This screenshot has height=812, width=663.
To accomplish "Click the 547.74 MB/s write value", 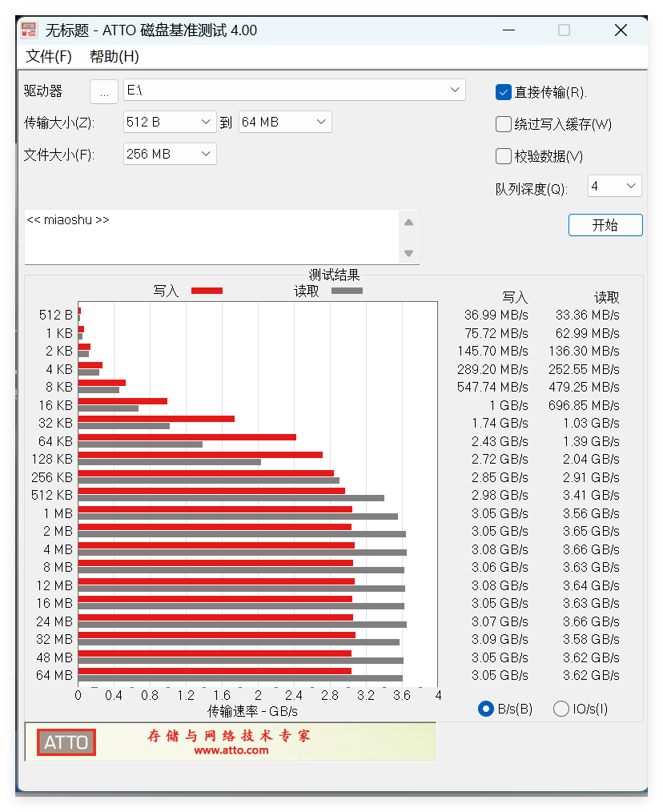I will (492, 387).
